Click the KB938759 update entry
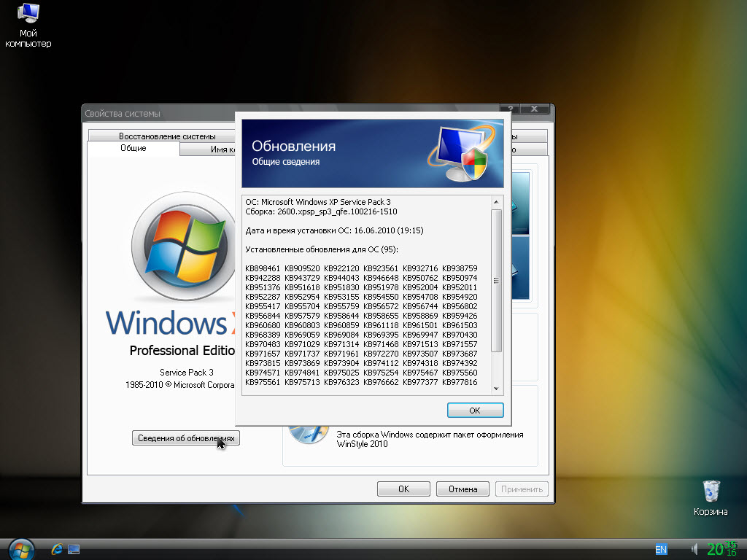The height and width of the screenshot is (560, 747). (460, 268)
